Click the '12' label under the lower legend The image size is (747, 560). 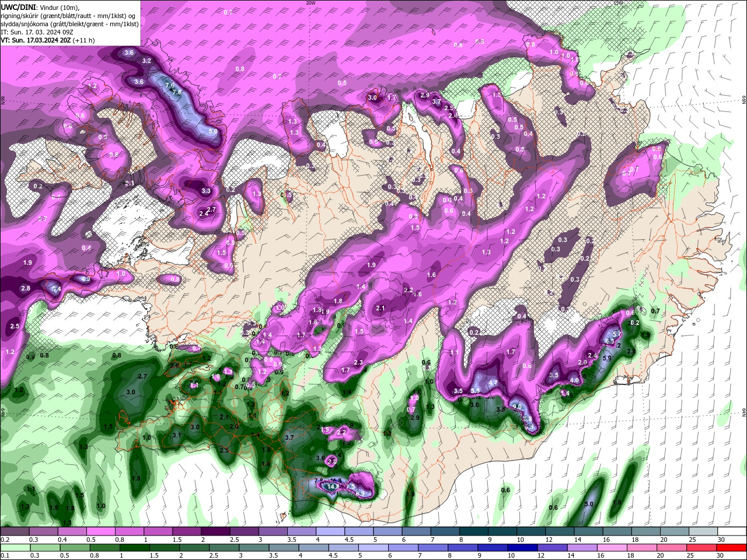(542, 556)
